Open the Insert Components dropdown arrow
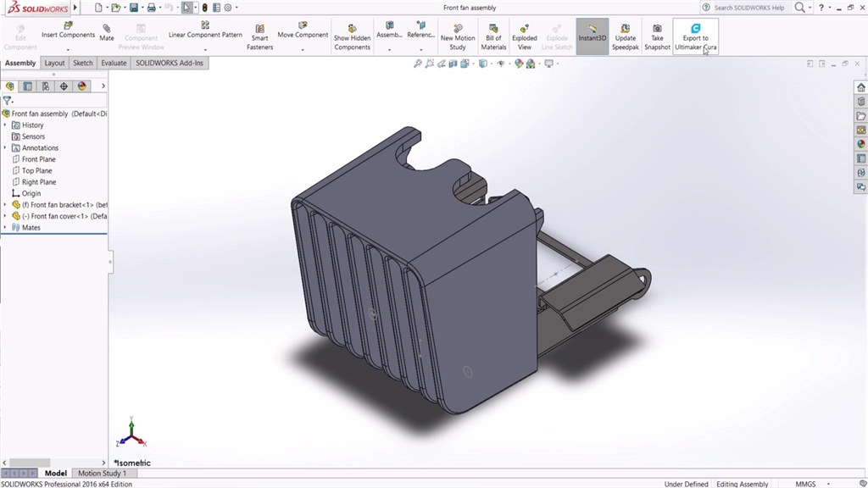The image size is (868, 488). click(68, 47)
